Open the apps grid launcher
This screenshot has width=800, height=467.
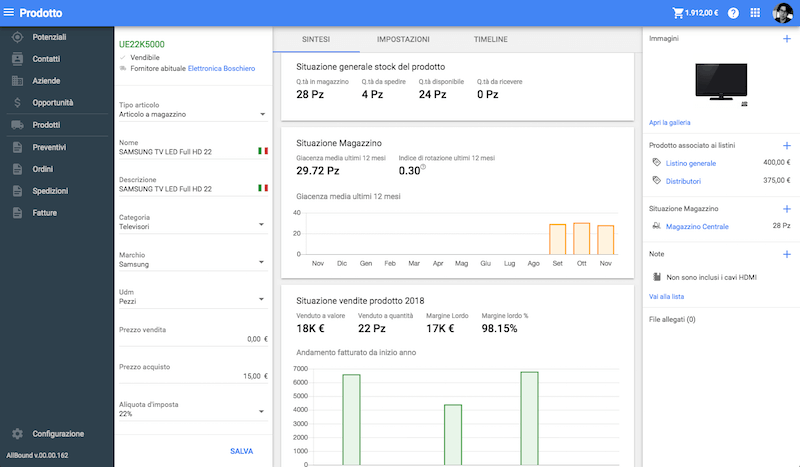click(x=755, y=13)
